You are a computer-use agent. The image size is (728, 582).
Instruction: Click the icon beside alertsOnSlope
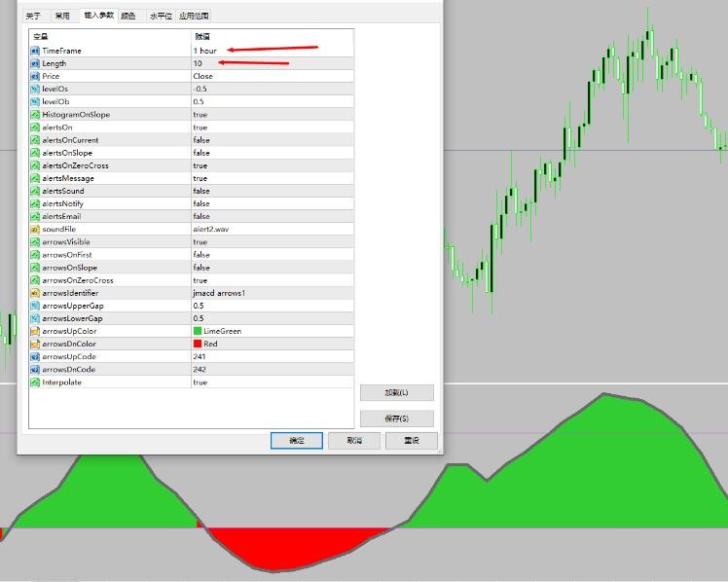click(x=35, y=153)
